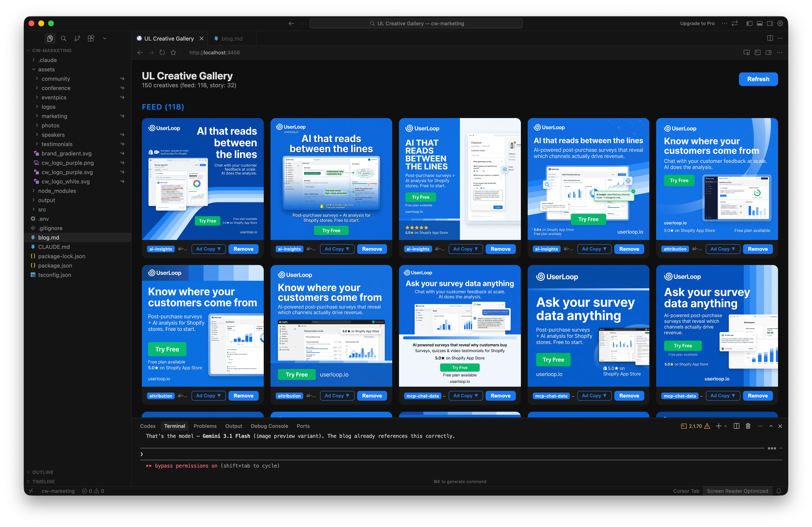Switch to the Problems panel tab
Screen dimensions: 812x527
(205, 426)
